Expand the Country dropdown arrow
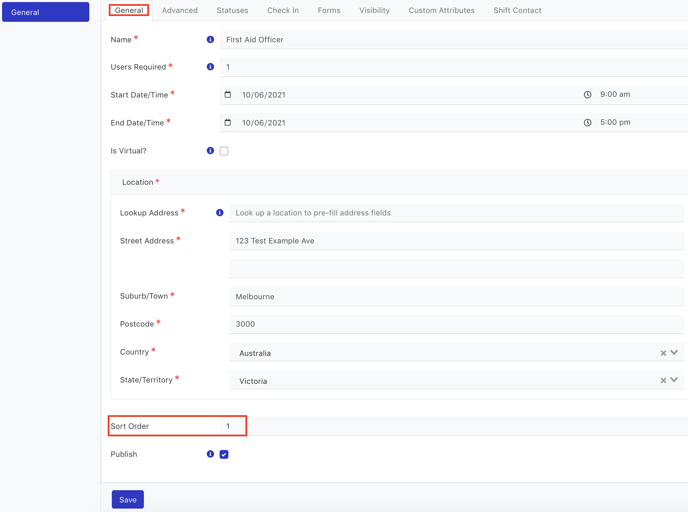The height and width of the screenshot is (512, 688). (x=674, y=353)
